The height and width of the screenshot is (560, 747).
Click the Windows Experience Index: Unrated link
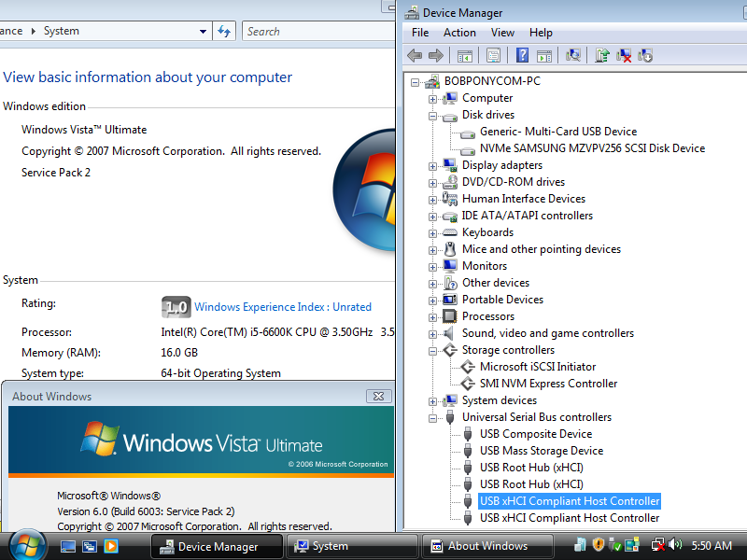click(x=283, y=307)
